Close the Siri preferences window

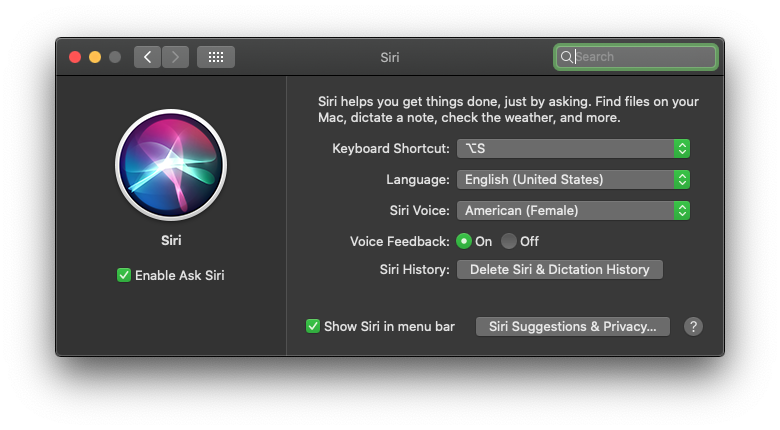tap(75, 57)
